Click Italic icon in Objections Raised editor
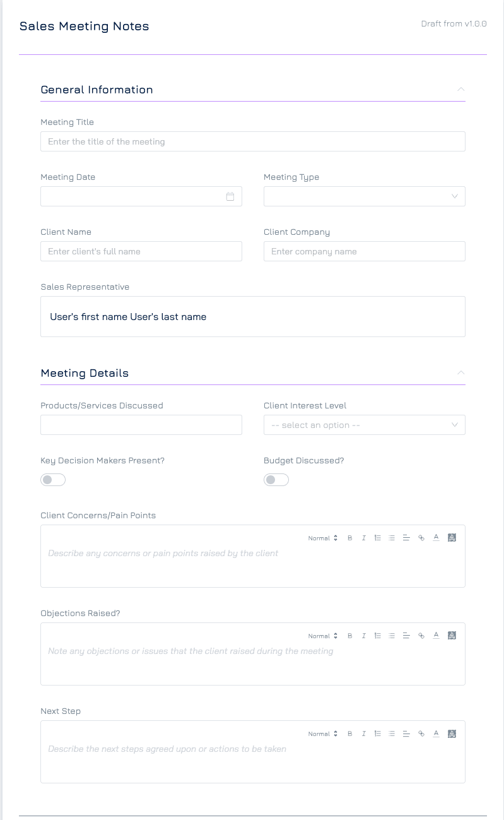The image size is (504, 820). coord(364,636)
